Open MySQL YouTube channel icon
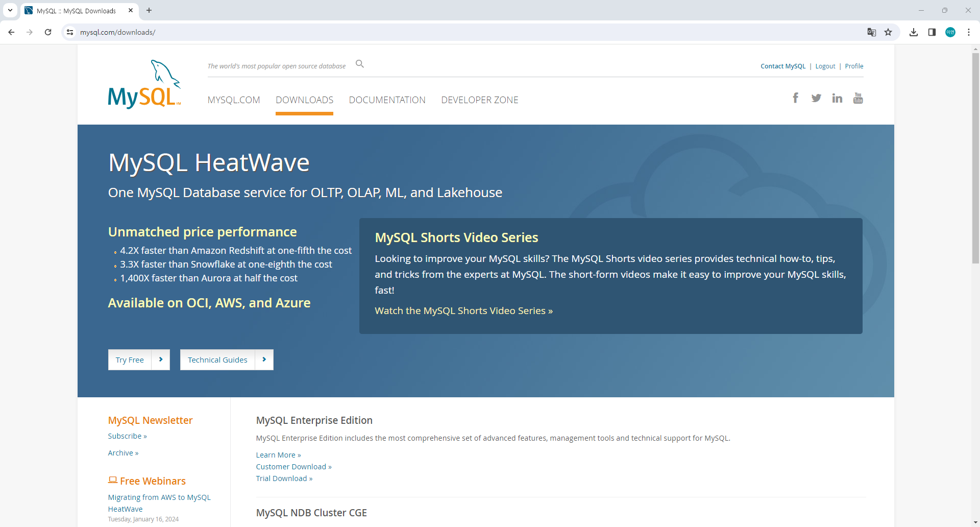980x527 pixels. [x=858, y=98]
